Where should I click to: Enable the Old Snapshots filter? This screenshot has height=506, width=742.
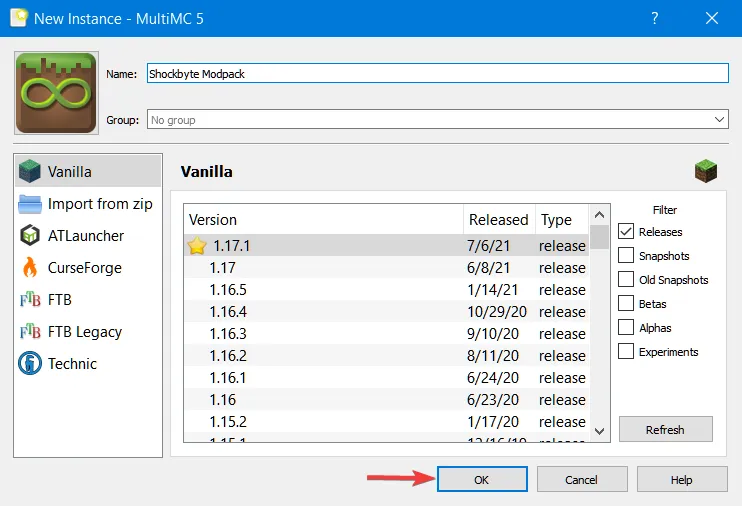point(626,279)
